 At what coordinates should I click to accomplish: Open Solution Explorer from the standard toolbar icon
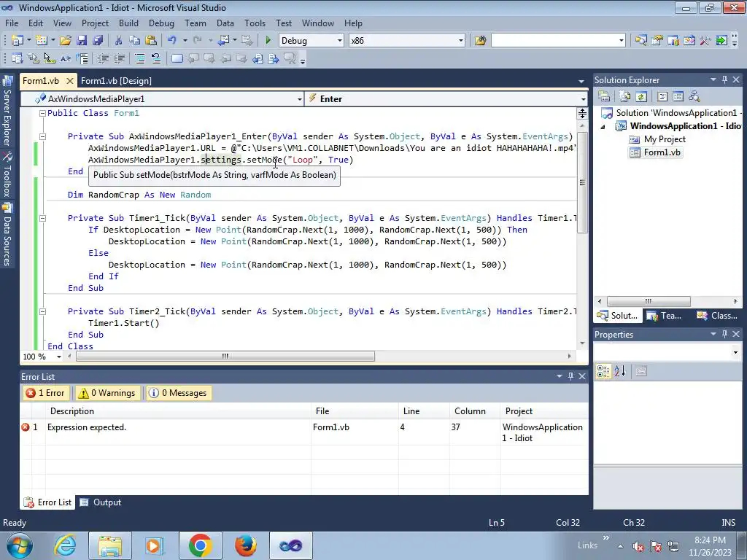point(640,41)
